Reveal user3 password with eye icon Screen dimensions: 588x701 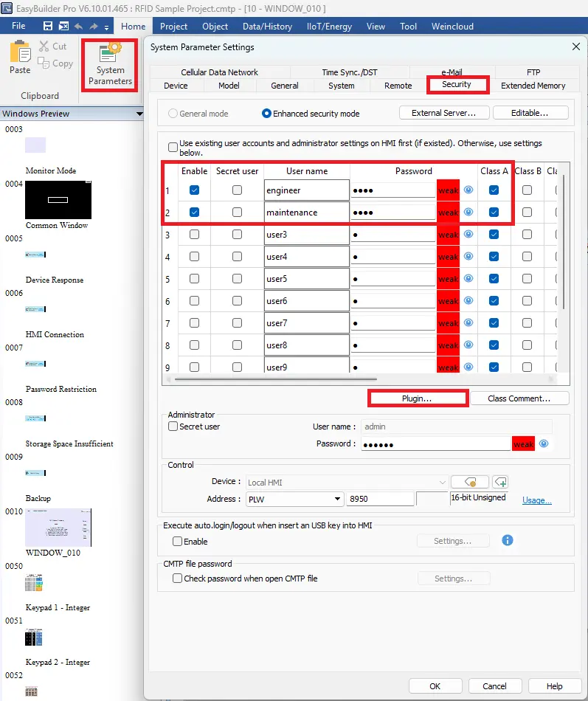[468, 234]
